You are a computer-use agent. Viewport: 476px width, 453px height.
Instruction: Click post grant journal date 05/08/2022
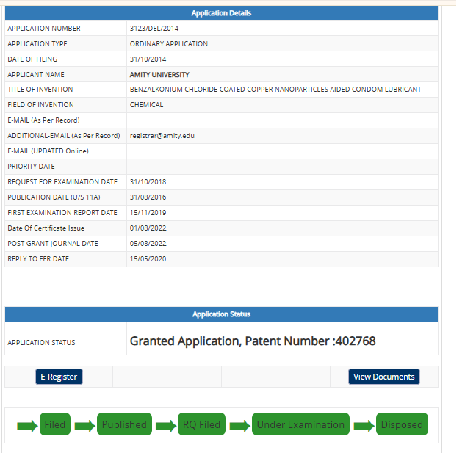[148, 243]
